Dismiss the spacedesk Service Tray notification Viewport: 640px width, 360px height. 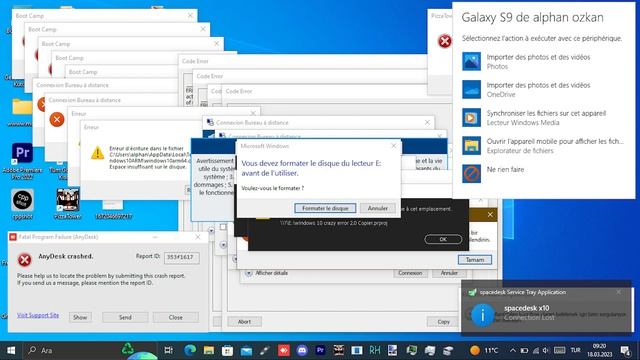click(x=619, y=292)
